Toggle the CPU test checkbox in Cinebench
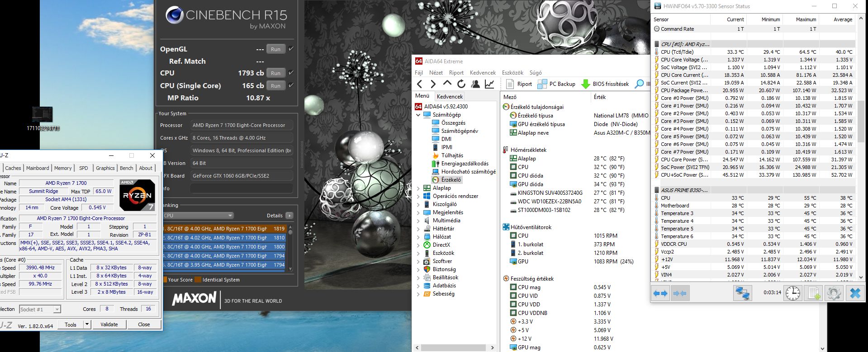Screen dimensions: 868x352 coord(291,73)
